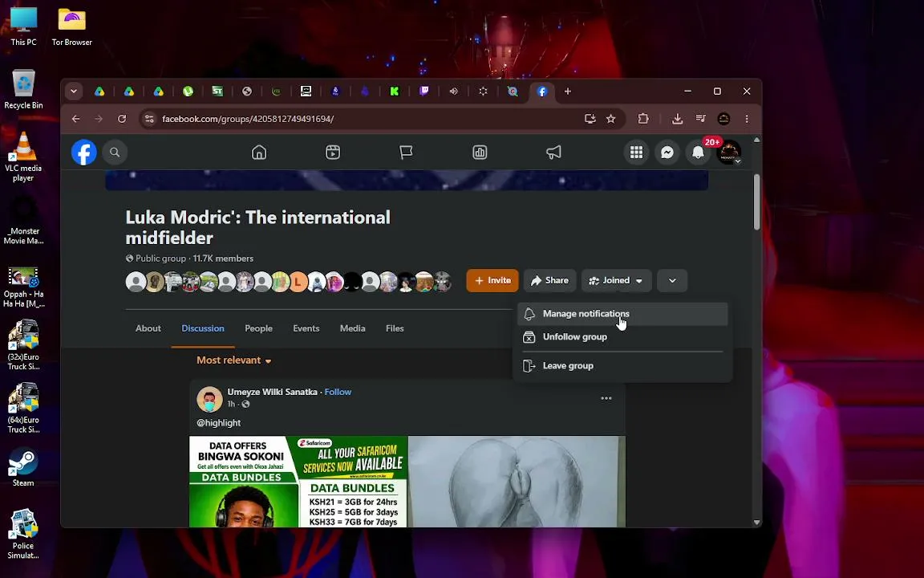
Task: Open three-dot options on Umeyze Wilki Sanatka post
Action: pyautogui.click(x=606, y=399)
